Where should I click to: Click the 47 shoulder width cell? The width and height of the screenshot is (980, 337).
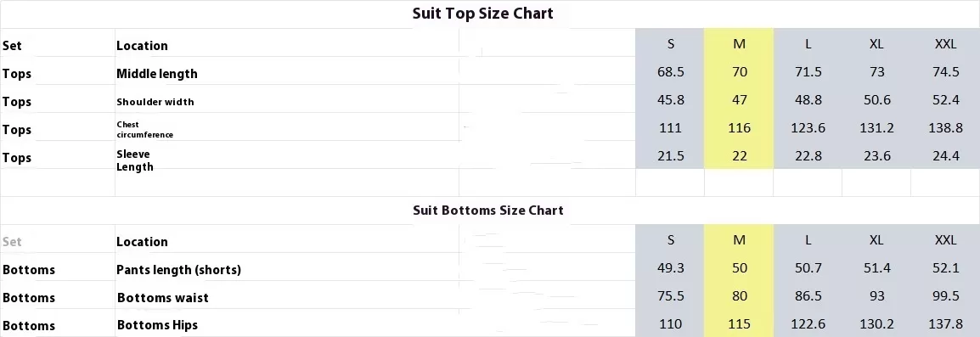pos(740,100)
